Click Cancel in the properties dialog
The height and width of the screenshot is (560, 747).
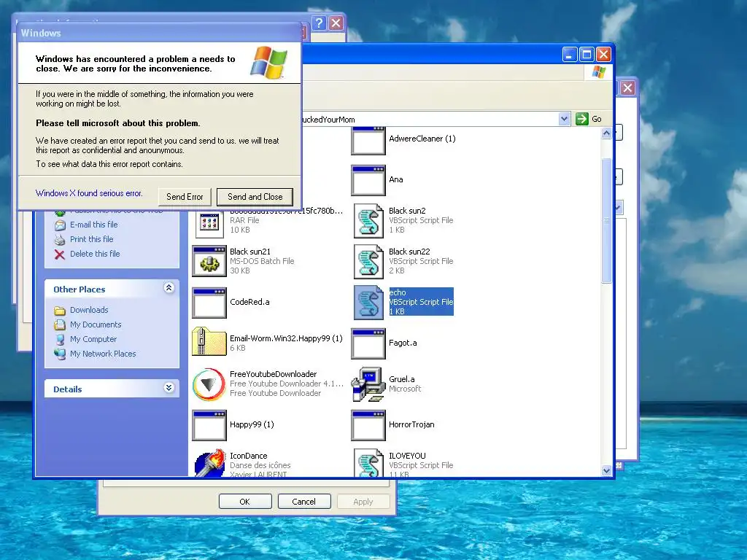(304, 502)
